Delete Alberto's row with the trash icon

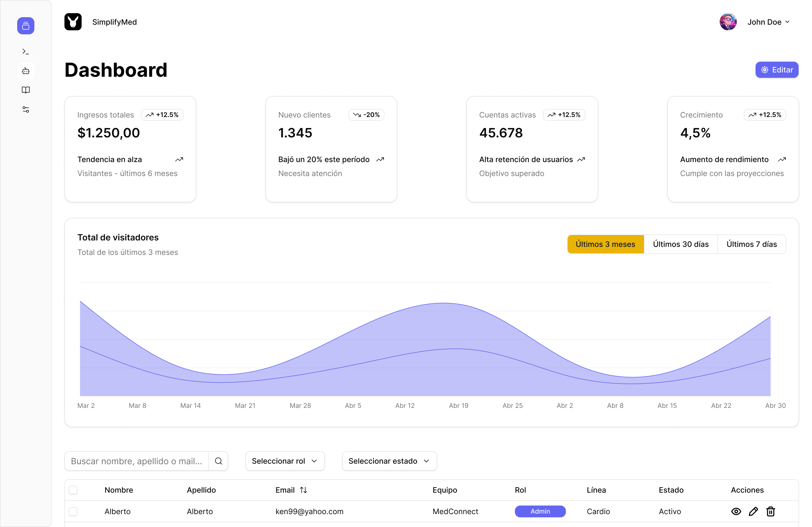771,511
